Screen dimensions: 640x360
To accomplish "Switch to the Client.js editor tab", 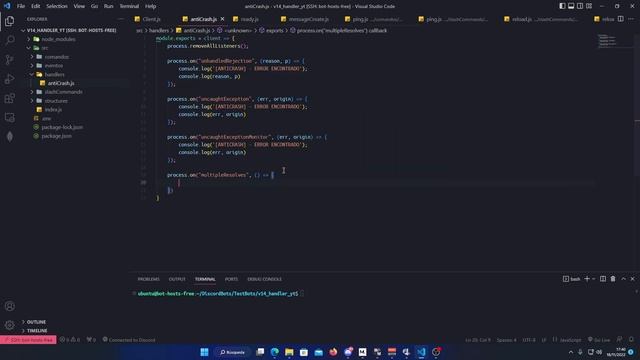I will pos(151,19).
